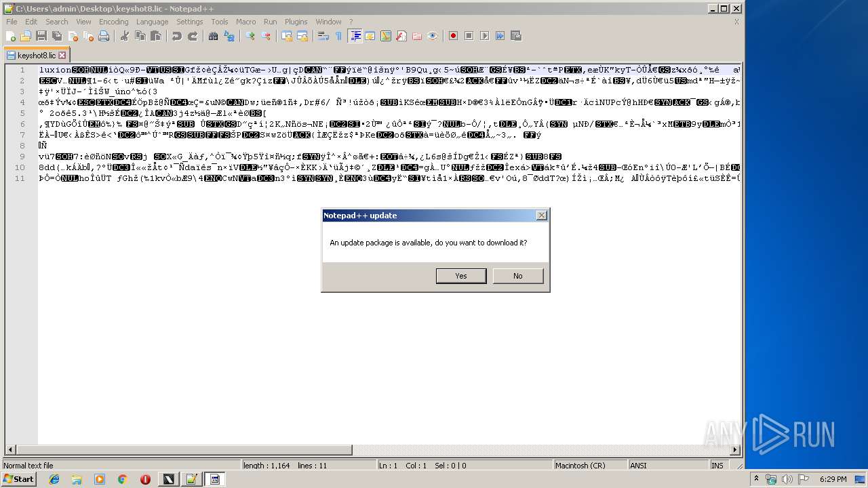Toggle the Monitoring eye icon
The image size is (868, 488).
(433, 36)
